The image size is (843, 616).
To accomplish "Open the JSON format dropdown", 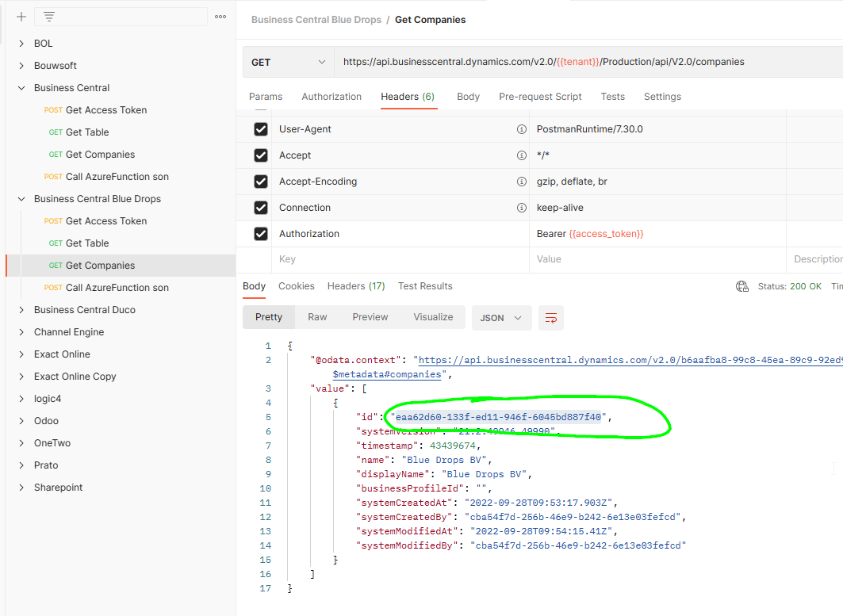I will point(502,318).
